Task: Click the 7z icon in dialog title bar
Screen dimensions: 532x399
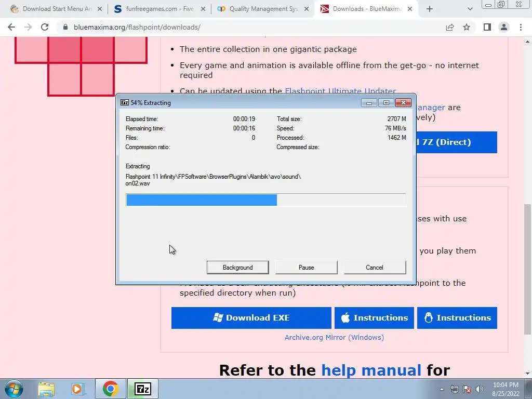Action: pos(125,102)
